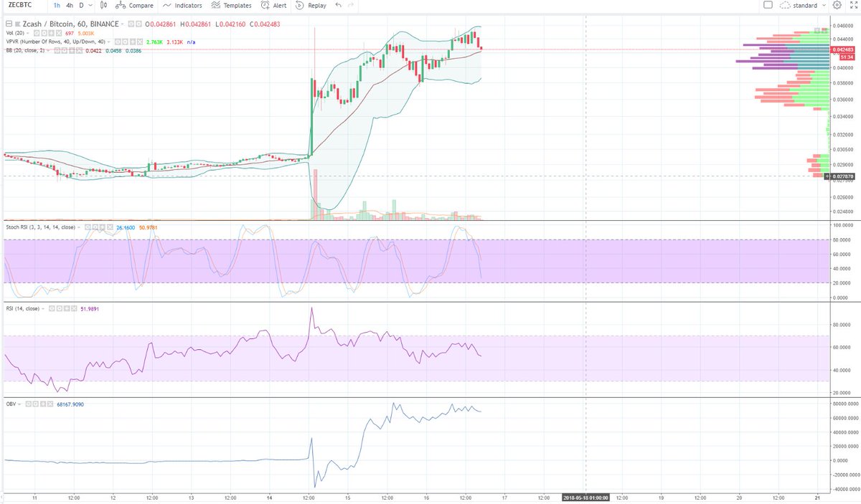The image size is (861, 504).
Task: Toggle visibility of Stoch RSI
Action: coord(88,227)
